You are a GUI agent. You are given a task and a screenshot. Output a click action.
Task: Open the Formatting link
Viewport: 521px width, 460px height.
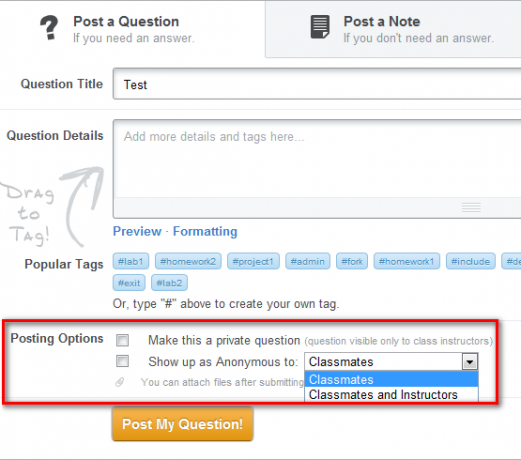coord(205,231)
